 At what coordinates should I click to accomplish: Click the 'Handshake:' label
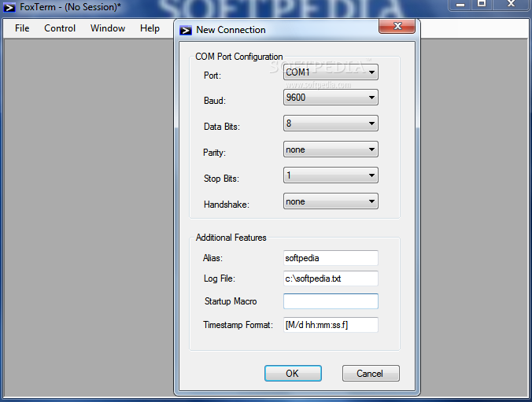point(227,205)
